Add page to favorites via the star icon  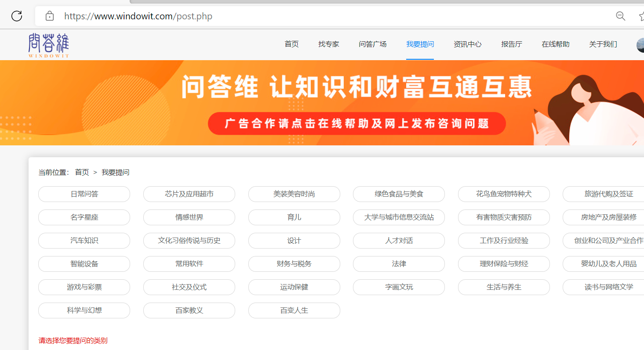[x=641, y=16]
